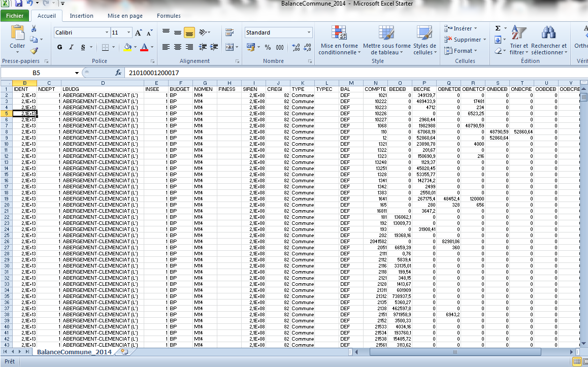Toggle center text horizontally
This screenshot has height=367, width=588.
pos(177,47)
